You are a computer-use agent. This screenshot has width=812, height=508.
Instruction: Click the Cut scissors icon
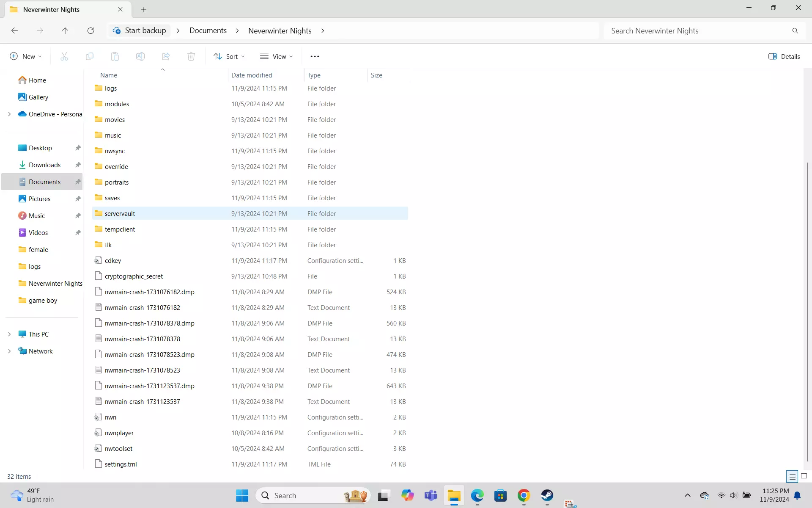[64, 56]
